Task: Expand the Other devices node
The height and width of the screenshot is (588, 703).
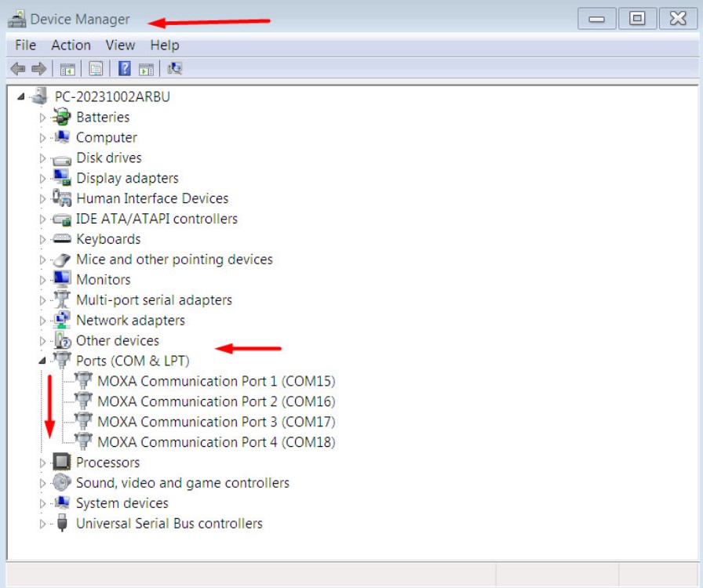Action: (42, 341)
